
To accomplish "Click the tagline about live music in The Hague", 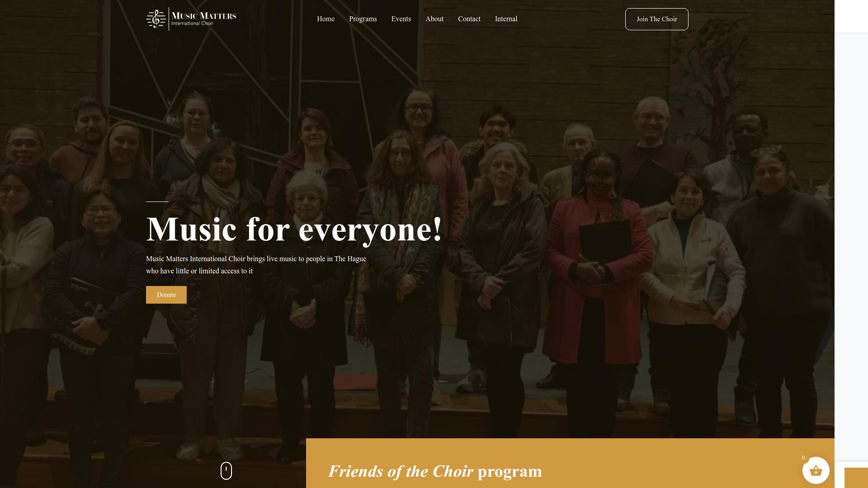I will click(x=256, y=265).
